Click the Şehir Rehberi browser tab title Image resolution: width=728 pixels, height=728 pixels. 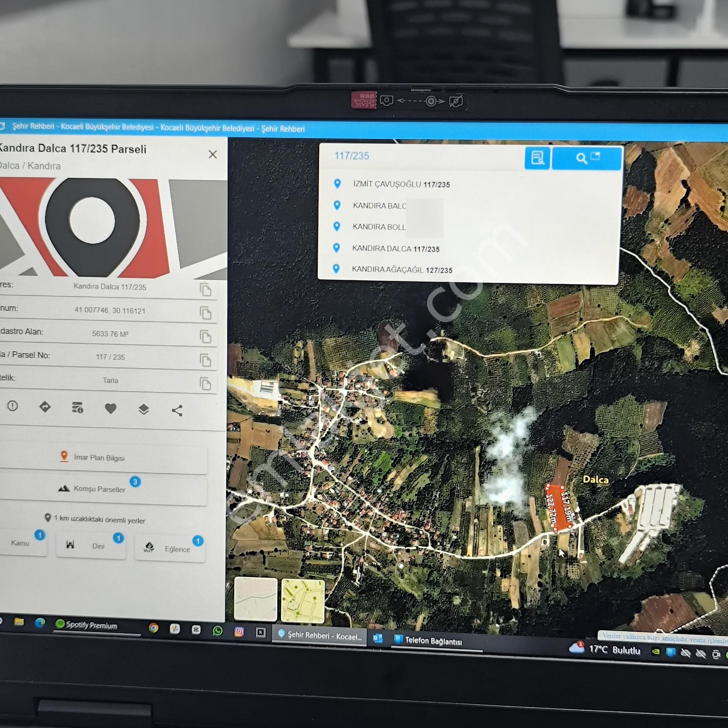click(158, 128)
